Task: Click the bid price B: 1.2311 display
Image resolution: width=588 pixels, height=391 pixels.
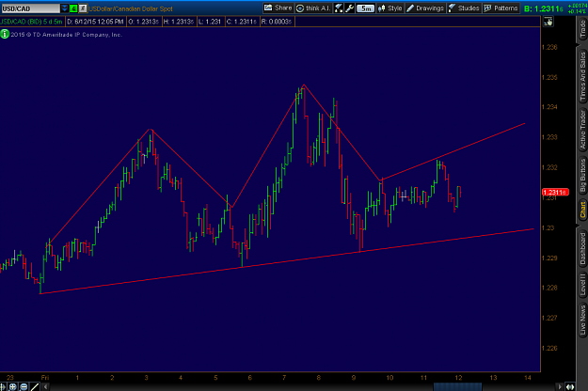Action: pos(544,8)
